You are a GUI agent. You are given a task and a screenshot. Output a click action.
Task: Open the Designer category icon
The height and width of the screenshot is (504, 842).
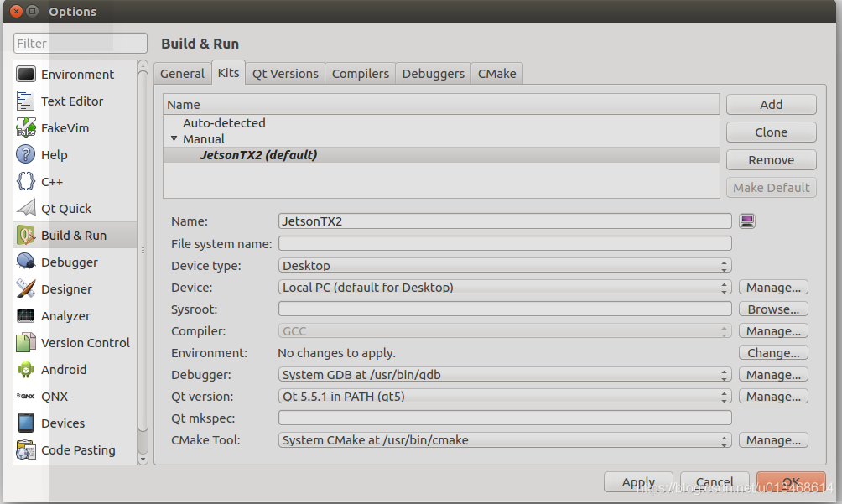[26, 288]
